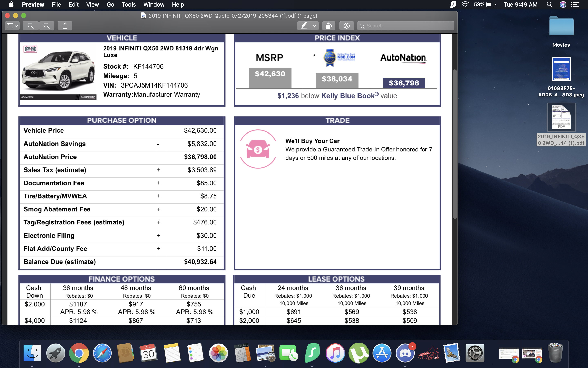
Task: Activate Siri from the menu bar
Action: pos(563,4)
